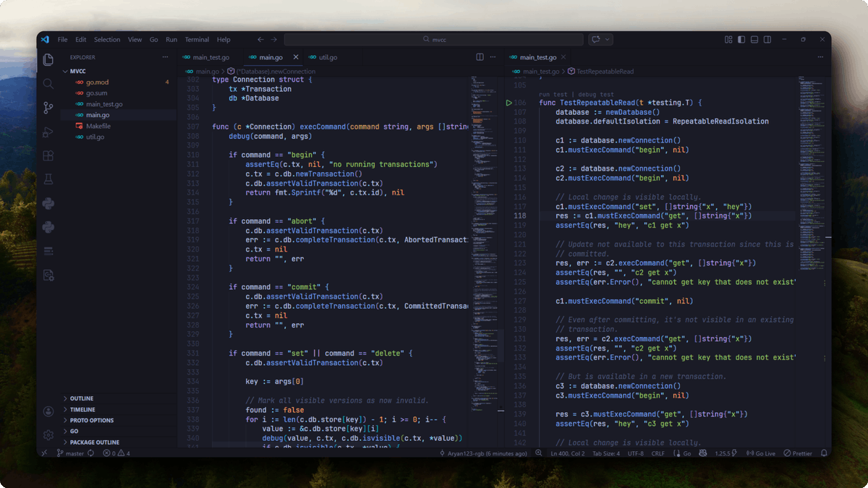Open the Search view in activity bar
Screen dimensions: 868x488
tap(48, 84)
